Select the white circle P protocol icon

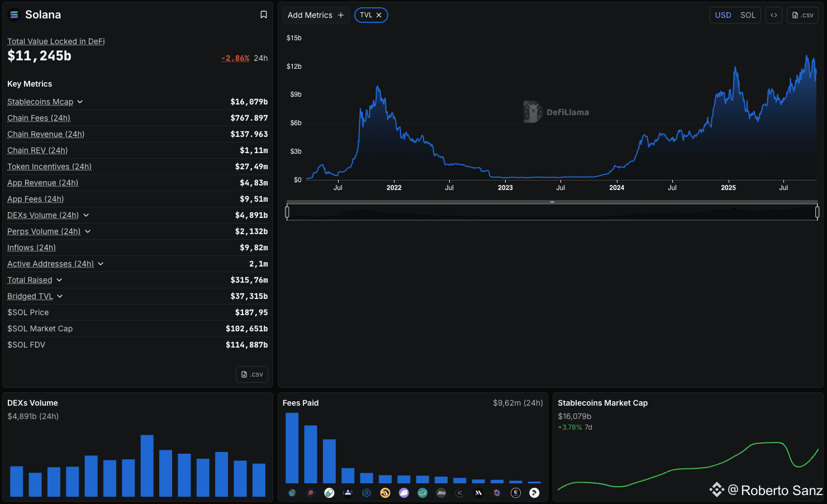pyautogui.click(x=535, y=493)
